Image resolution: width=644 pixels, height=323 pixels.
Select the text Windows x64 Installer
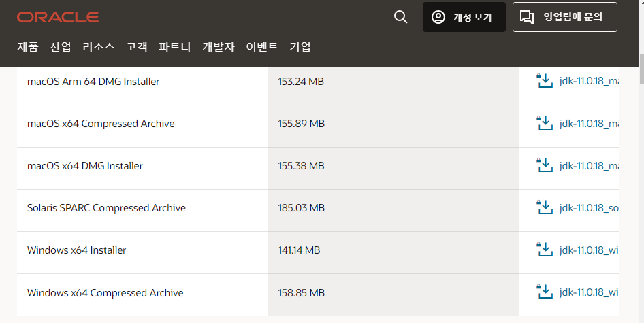click(x=76, y=250)
